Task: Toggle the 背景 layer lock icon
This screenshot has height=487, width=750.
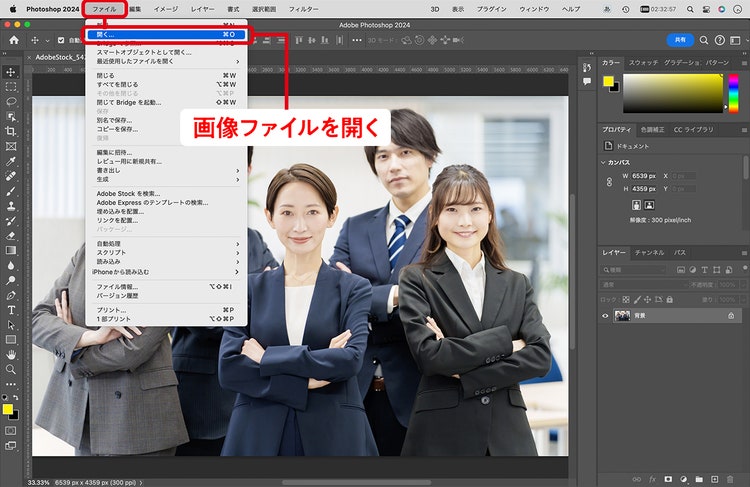Action: 731,316
